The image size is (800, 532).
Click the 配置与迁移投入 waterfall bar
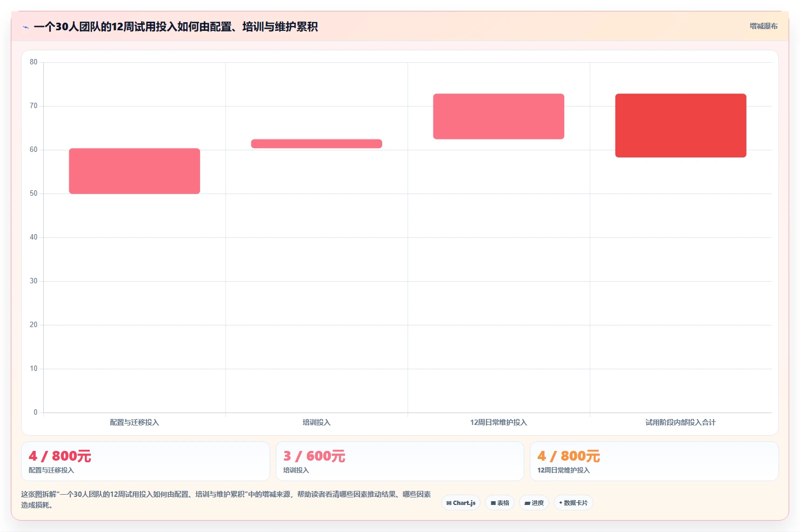135,171
